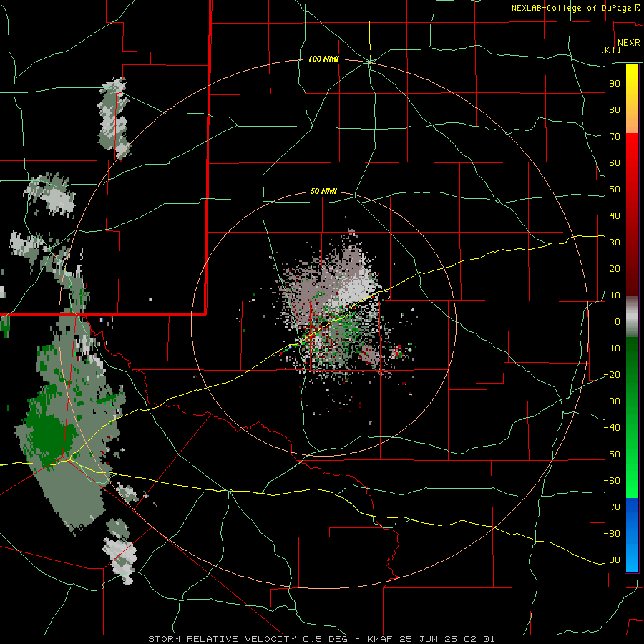Click the NEXR label near the legend

point(629,43)
